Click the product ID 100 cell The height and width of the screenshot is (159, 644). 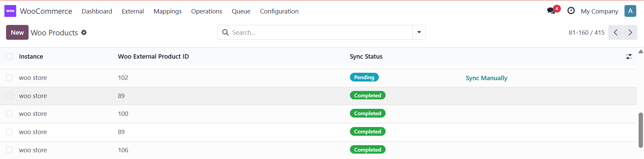pos(123,114)
